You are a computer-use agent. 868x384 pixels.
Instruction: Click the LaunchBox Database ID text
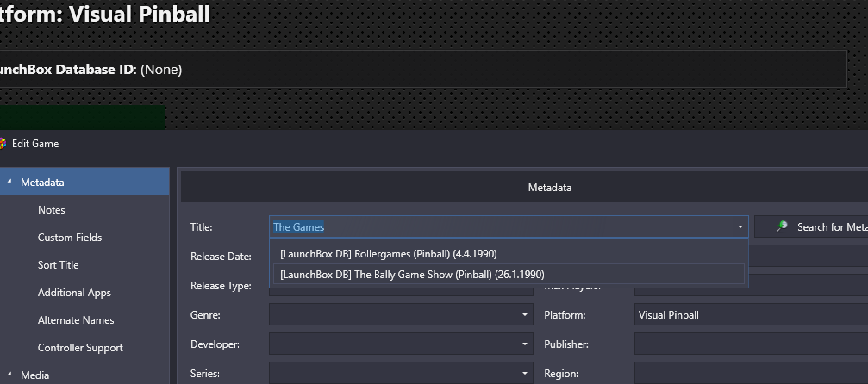91,70
